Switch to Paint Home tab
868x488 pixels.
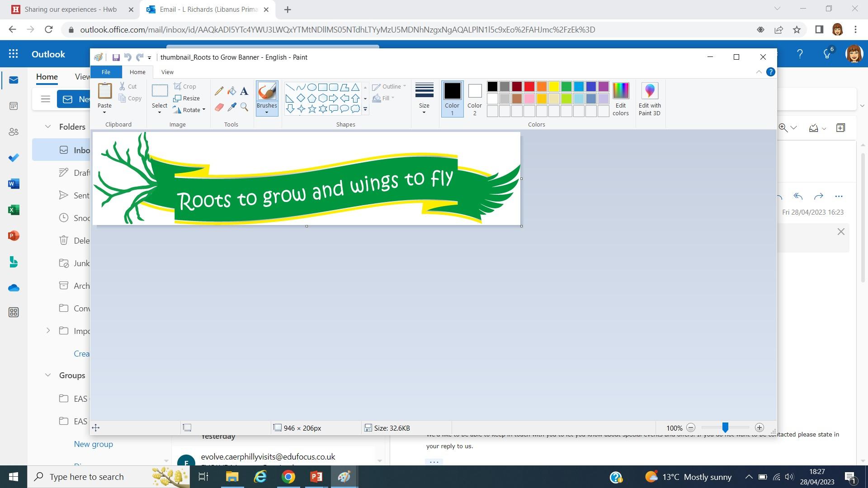pos(137,72)
